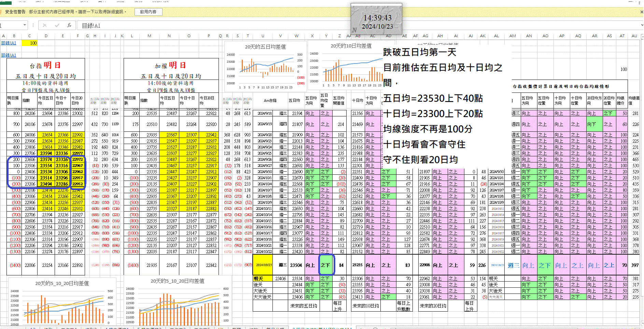This screenshot has width=644, height=329.
Task: Click the 台指收盤價計算目前及明日的台指均線情形 heading
Action: point(561,86)
